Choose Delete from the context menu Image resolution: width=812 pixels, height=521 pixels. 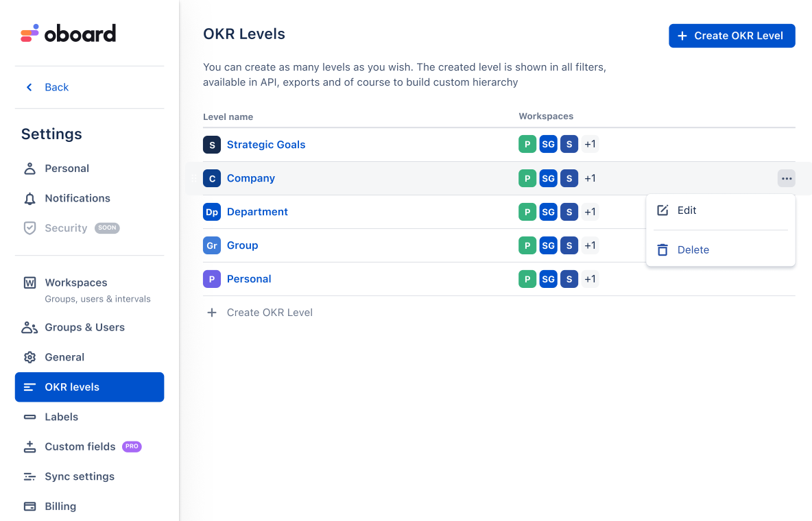[721, 250]
